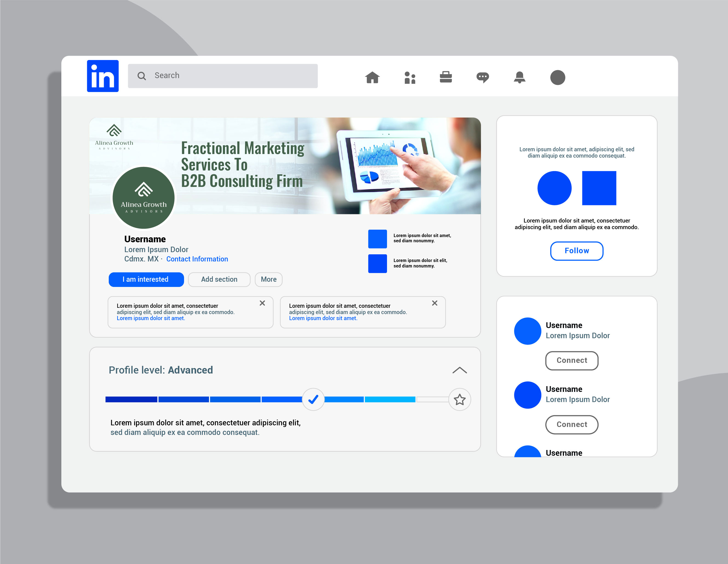This screenshot has height=564, width=728.
Task: Open Messaging chat bubble icon
Action: point(482,78)
